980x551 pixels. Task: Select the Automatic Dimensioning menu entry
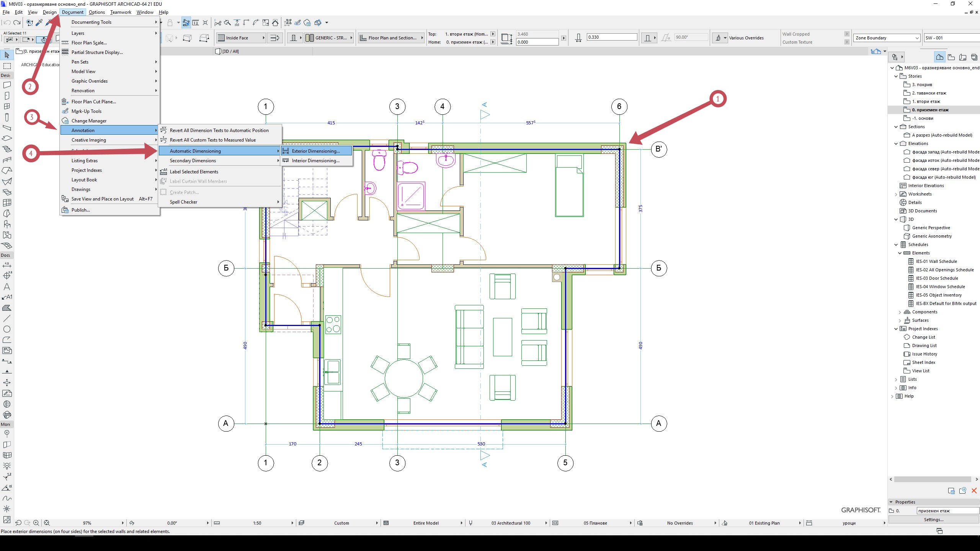194,150
